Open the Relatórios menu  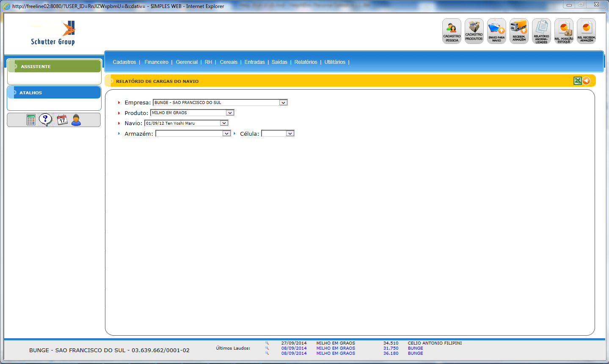(x=306, y=62)
